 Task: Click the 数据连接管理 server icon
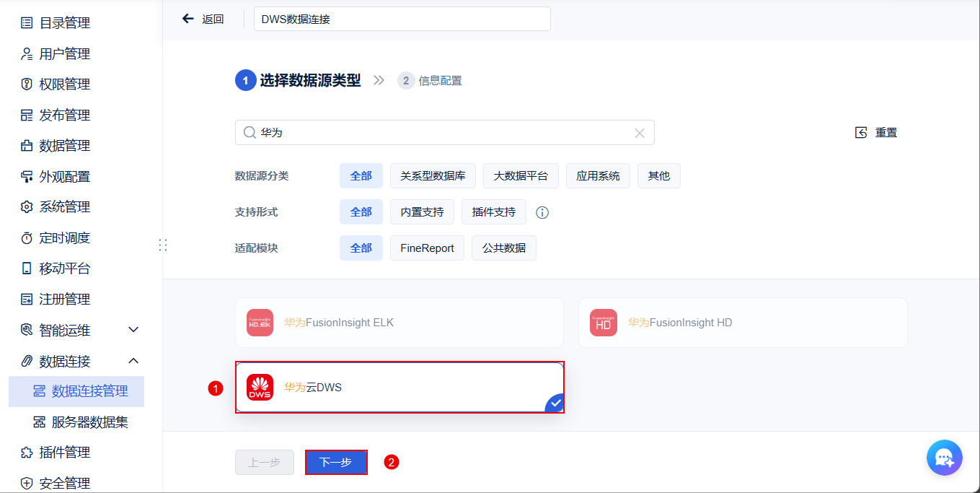tap(40, 391)
